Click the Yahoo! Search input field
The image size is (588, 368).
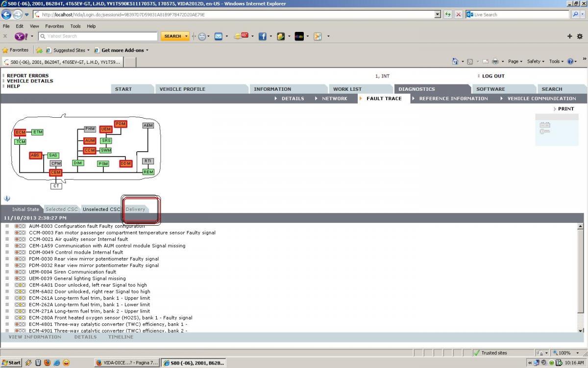98,36
